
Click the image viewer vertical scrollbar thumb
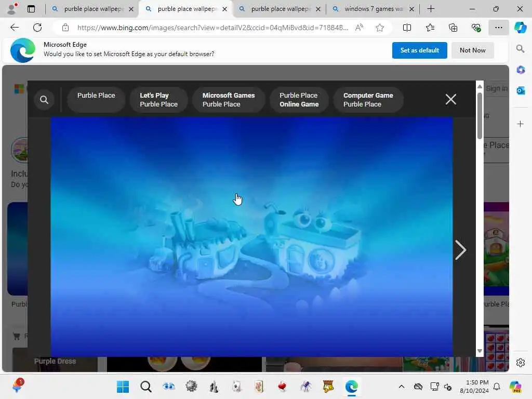point(480,115)
